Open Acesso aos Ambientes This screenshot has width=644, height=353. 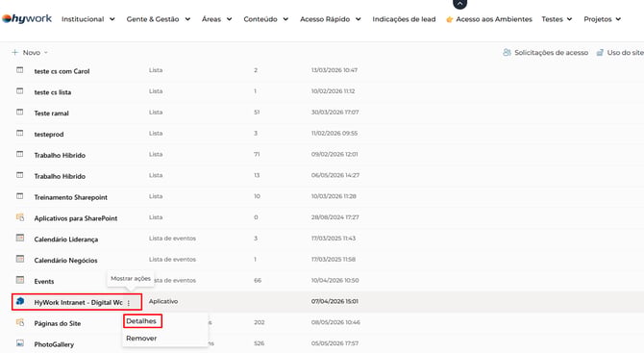[x=494, y=19]
